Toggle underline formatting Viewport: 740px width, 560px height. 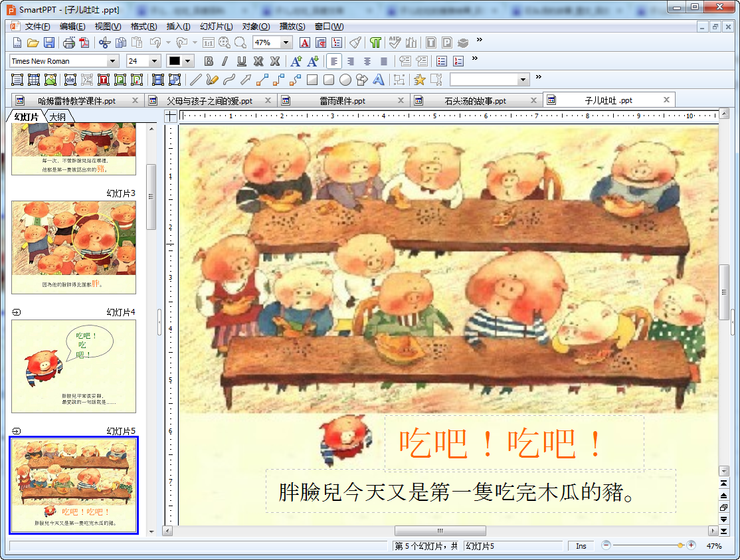click(242, 61)
